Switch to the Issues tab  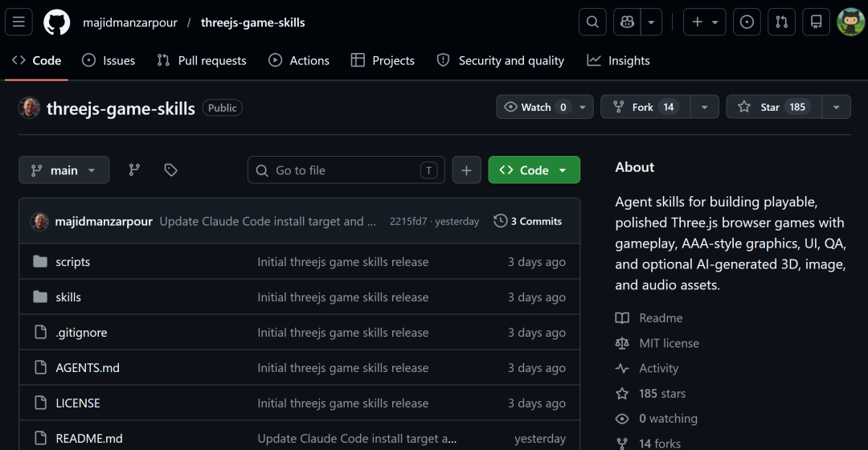[x=108, y=60]
